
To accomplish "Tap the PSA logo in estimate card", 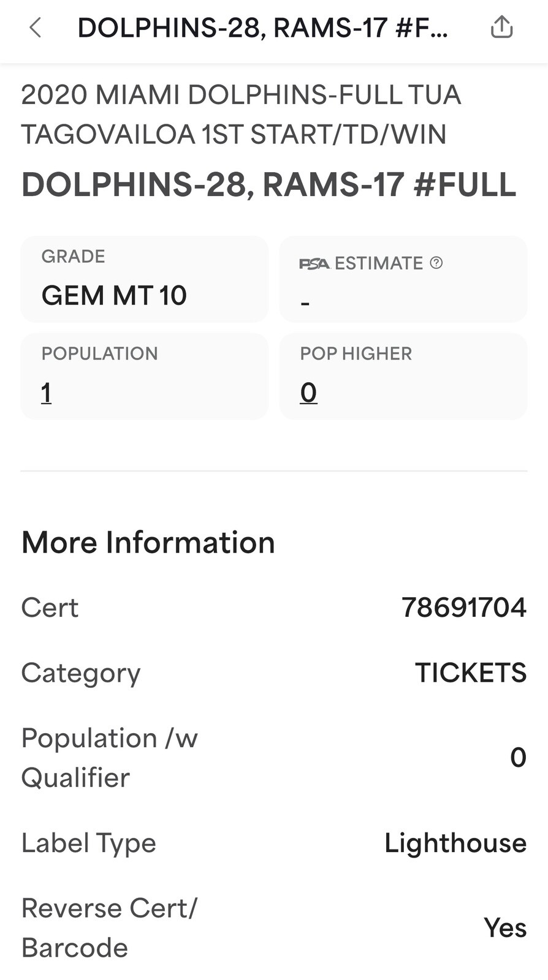I will [314, 264].
